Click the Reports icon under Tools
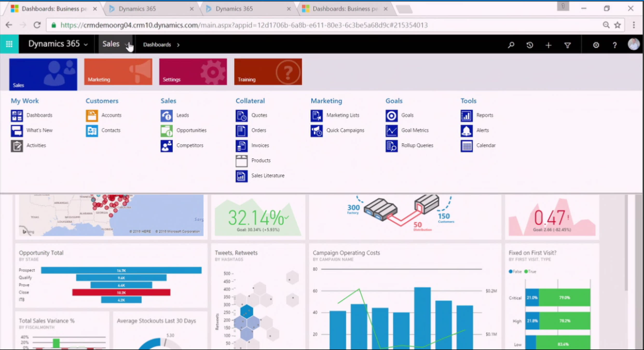644x350 pixels. coord(467,115)
